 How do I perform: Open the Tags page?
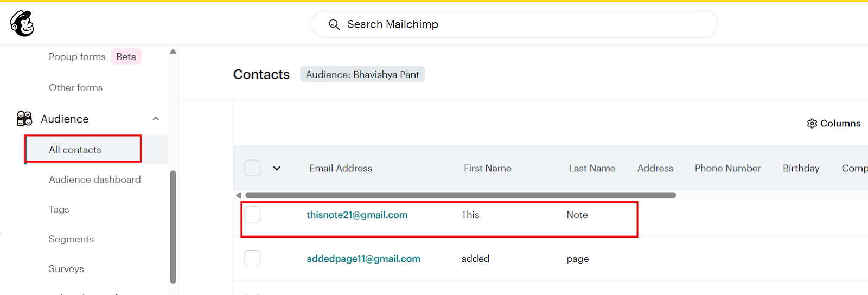[59, 209]
